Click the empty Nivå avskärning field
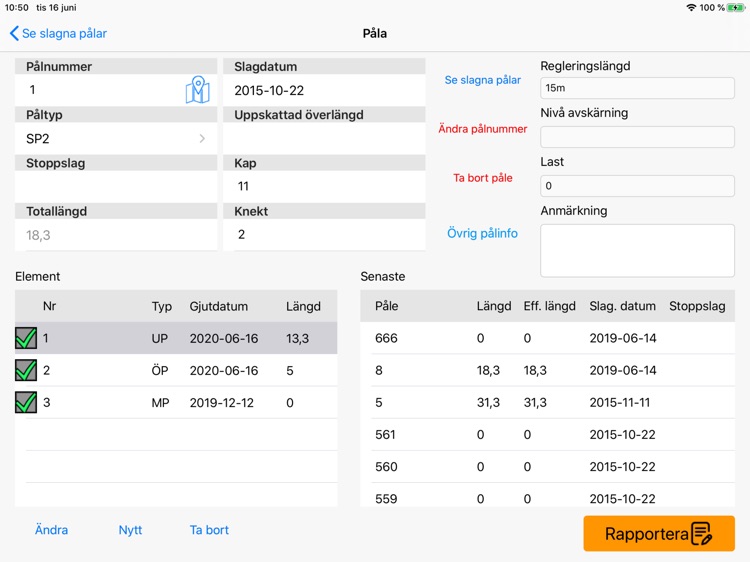 [637, 137]
